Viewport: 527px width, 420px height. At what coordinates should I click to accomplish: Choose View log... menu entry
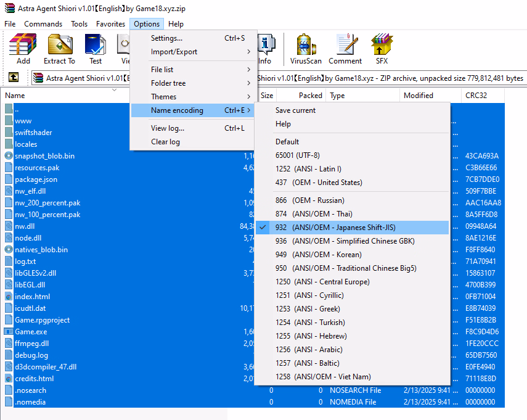[192, 128]
